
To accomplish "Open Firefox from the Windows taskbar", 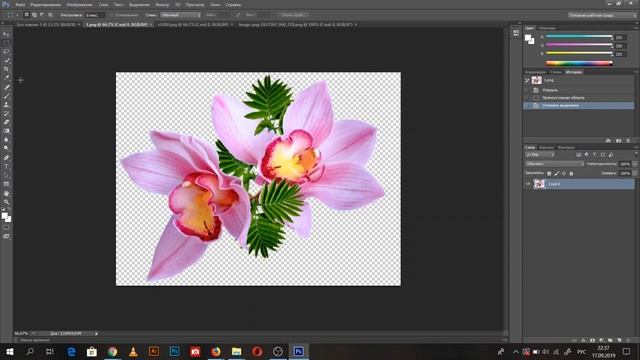I will coord(216,351).
